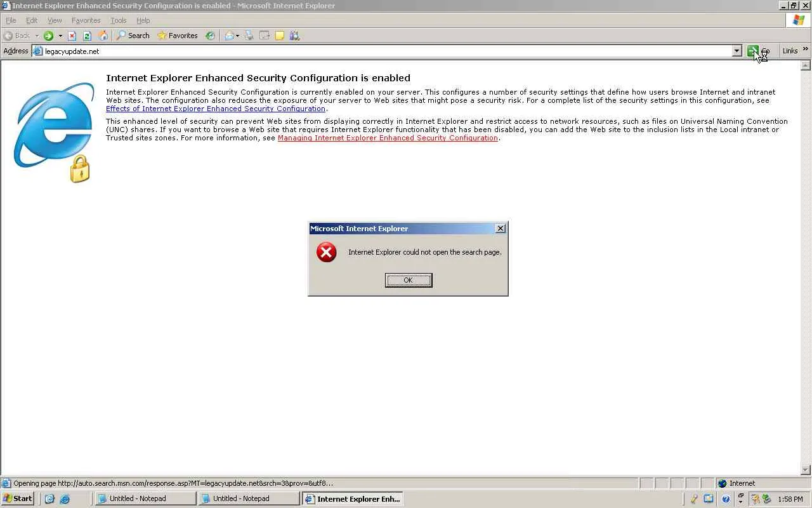Click the page icon in the address bar
The width and height of the screenshot is (812, 508).
click(38, 51)
